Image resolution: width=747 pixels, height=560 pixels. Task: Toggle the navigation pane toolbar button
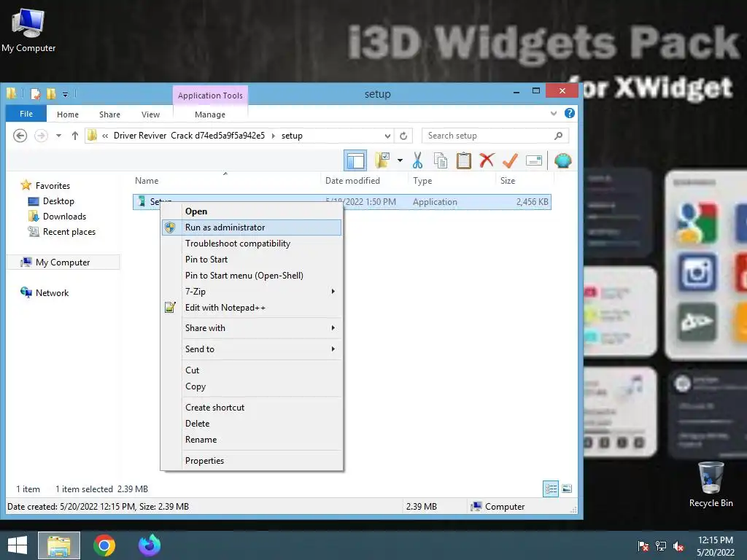click(355, 160)
